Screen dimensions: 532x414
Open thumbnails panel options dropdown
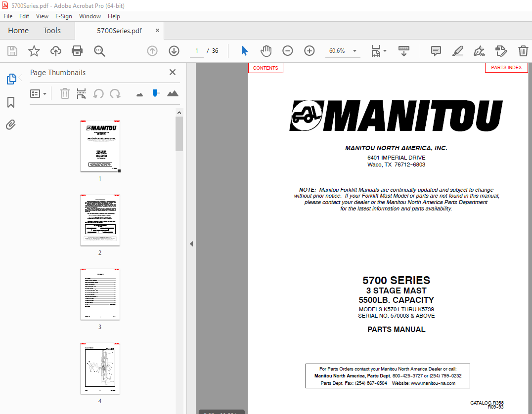39,93
